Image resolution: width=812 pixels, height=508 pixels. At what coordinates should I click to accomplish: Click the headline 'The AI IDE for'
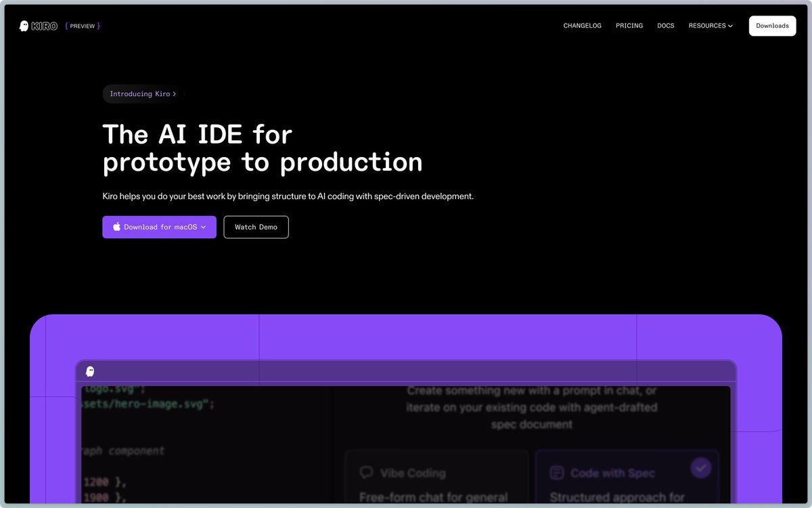pyautogui.click(x=198, y=134)
